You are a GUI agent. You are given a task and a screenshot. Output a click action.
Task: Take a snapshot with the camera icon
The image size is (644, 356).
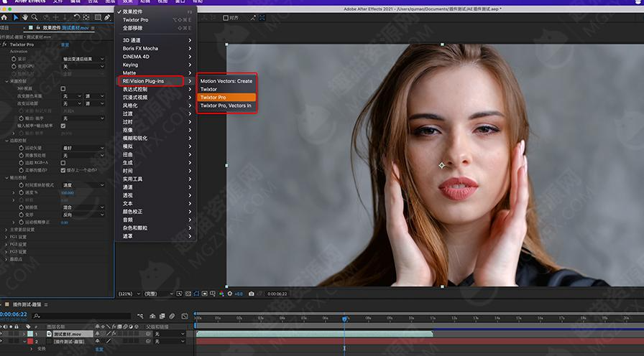coord(251,294)
